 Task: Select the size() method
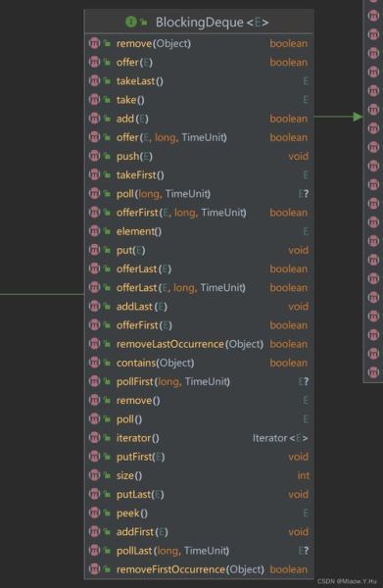pos(129,475)
